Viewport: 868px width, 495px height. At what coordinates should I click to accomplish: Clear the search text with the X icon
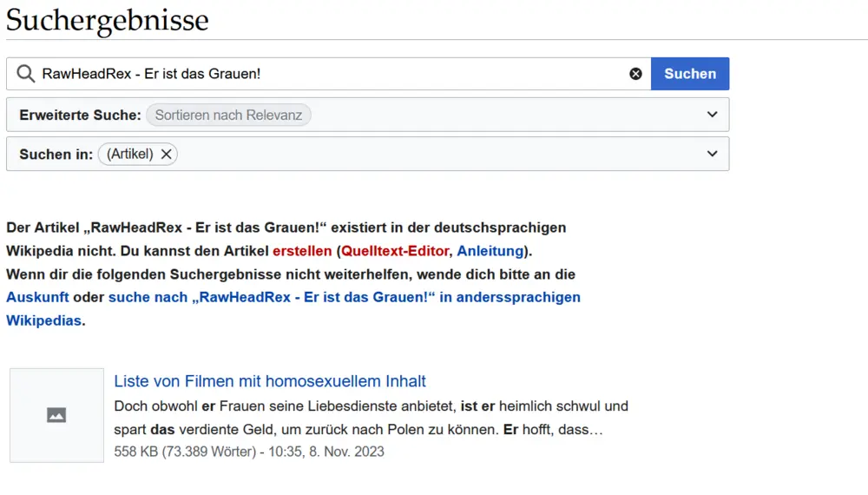pyautogui.click(x=635, y=74)
